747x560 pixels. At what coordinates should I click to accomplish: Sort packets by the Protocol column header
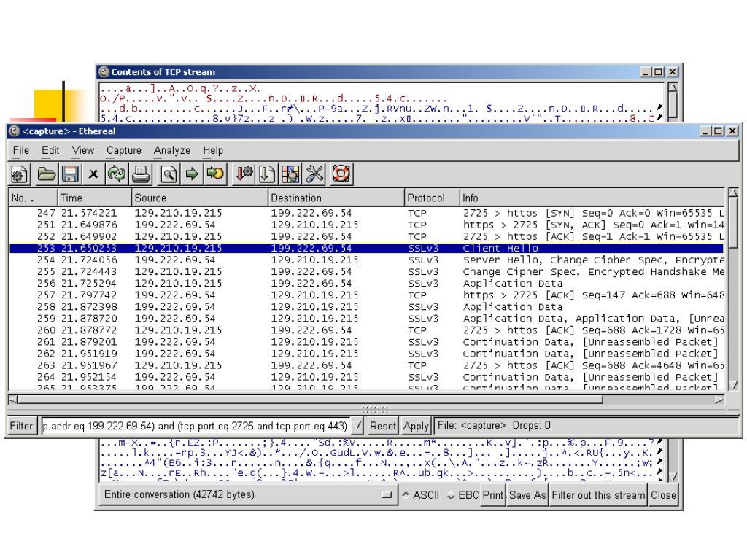432,198
